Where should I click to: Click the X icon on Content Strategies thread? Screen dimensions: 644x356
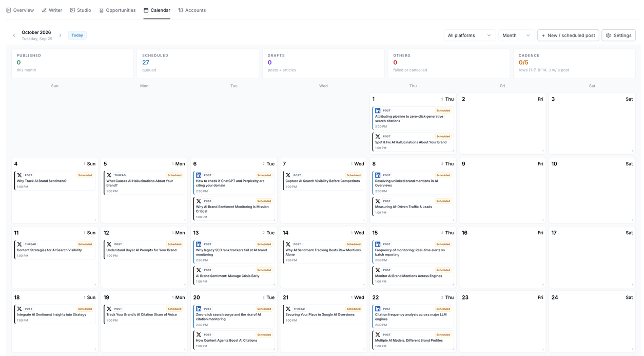(x=19, y=245)
